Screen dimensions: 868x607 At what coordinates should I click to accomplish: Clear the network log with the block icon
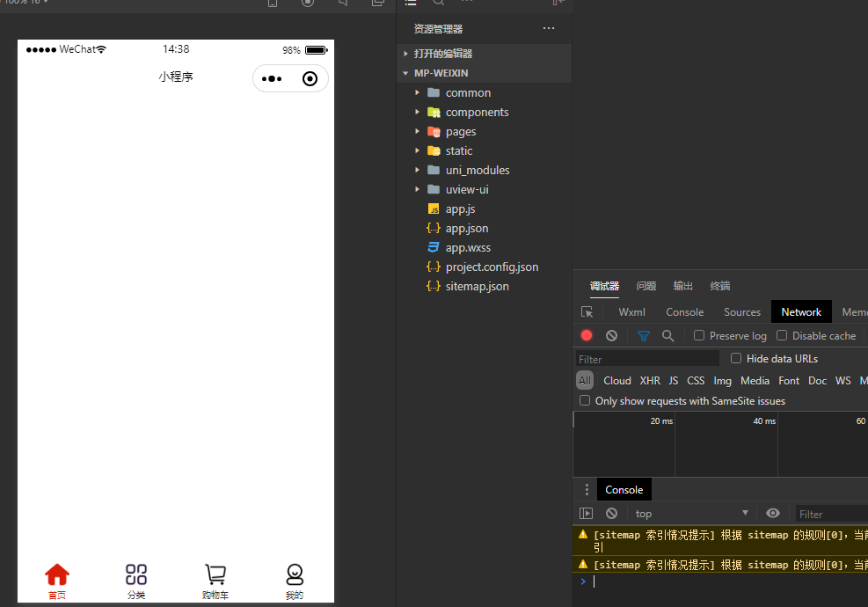[611, 335]
